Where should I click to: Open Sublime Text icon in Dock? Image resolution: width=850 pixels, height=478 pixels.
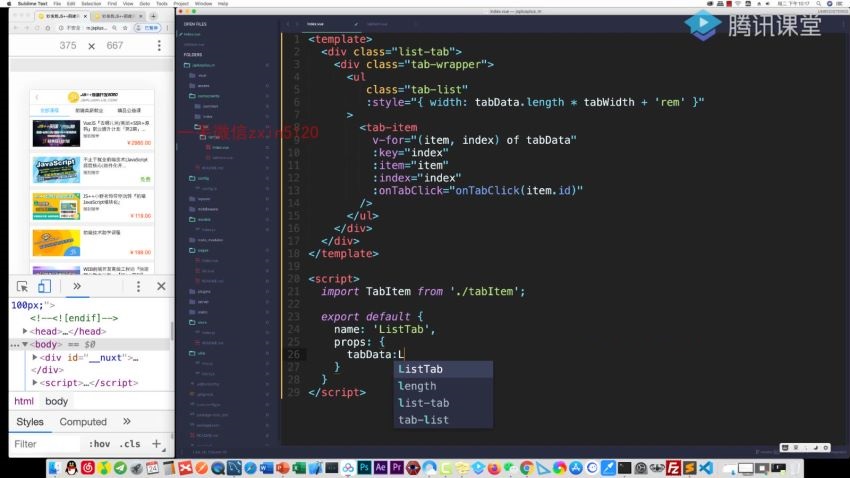click(690, 468)
